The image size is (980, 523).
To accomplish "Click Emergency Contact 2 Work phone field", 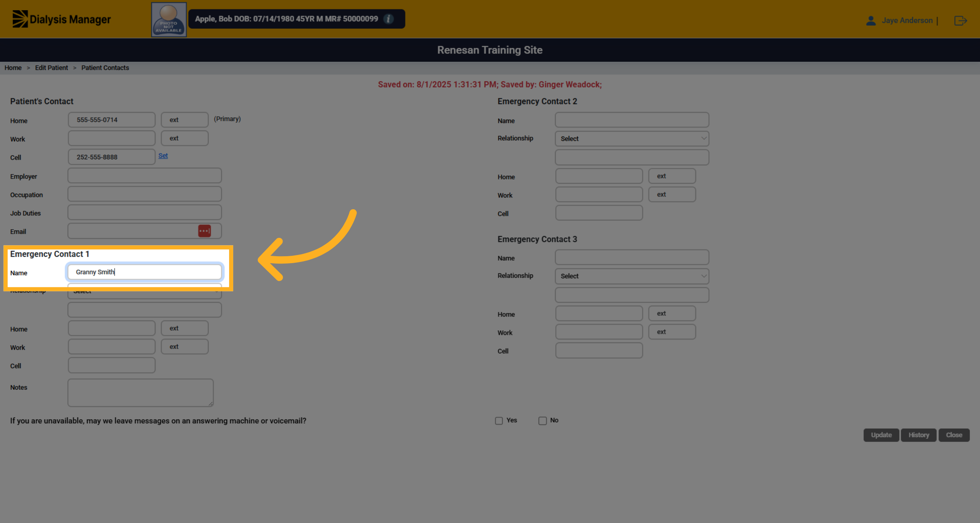I will pos(599,194).
